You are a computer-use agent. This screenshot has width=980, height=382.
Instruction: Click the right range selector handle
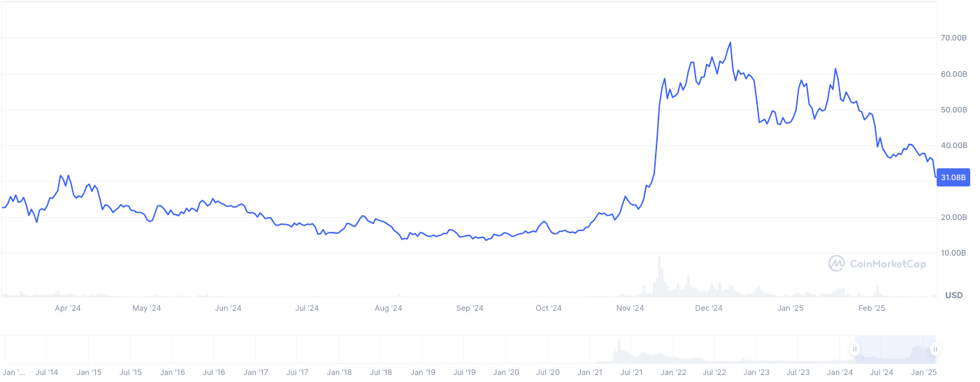click(935, 349)
